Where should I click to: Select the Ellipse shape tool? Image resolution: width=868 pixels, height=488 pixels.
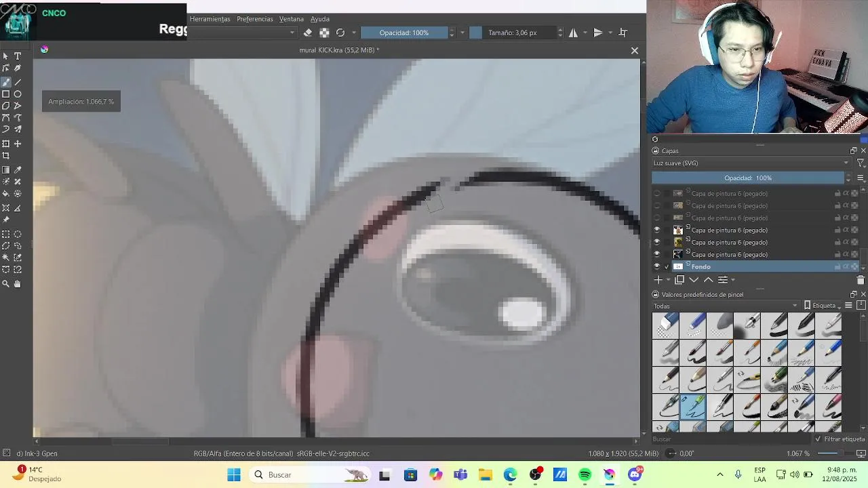pos(18,94)
